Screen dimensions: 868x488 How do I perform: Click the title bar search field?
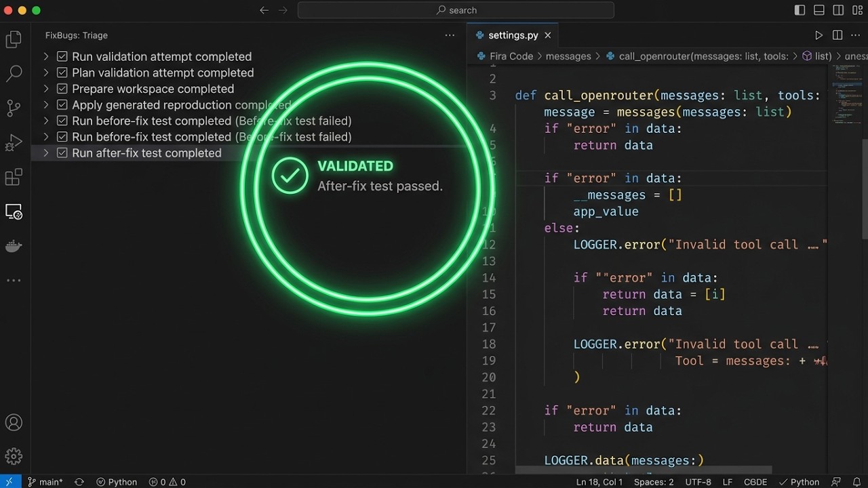(456, 10)
